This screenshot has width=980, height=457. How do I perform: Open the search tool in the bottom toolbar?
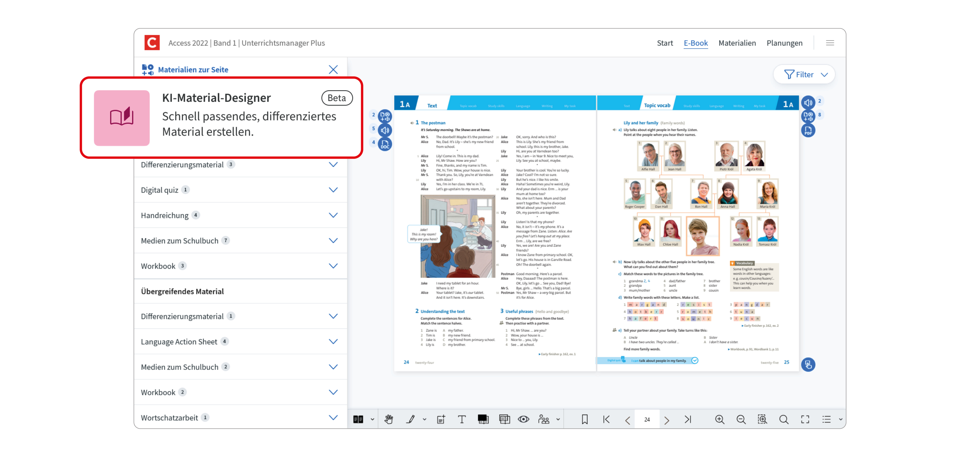pos(784,419)
